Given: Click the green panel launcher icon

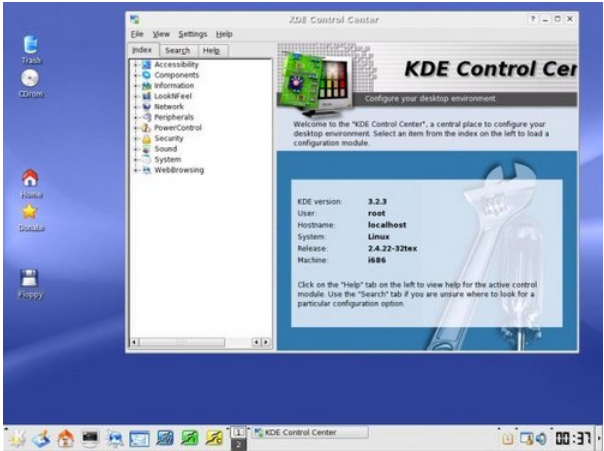Looking at the screenshot, I should (190, 438).
